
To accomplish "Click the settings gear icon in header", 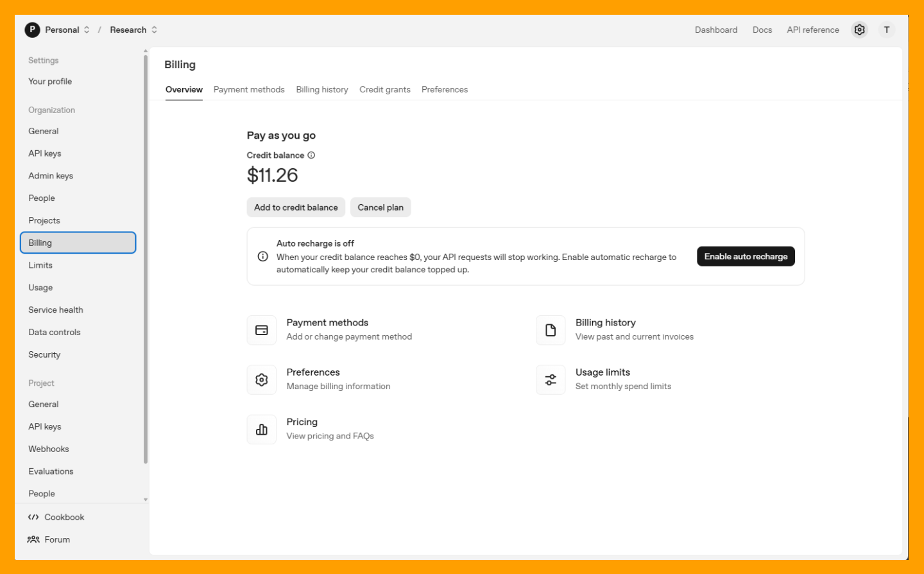I will click(859, 30).
